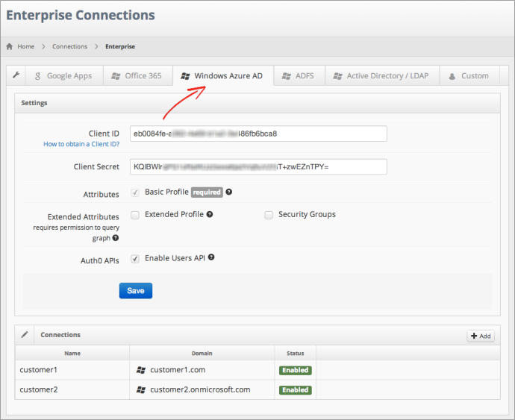515x420 pixels.
Task: Open help icon next to Extended Profile
Action: pyautogui.click(x=210, y=214)
